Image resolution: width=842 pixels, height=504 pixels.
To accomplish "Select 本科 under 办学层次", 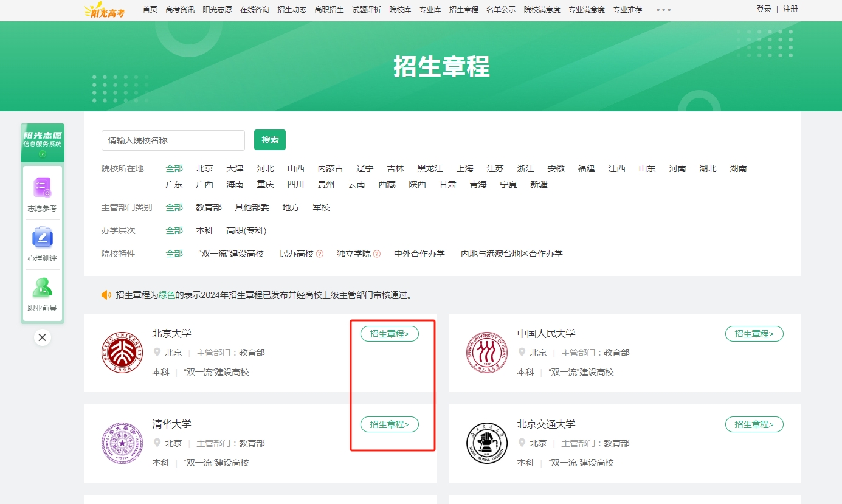I will (x=205, y=230).
